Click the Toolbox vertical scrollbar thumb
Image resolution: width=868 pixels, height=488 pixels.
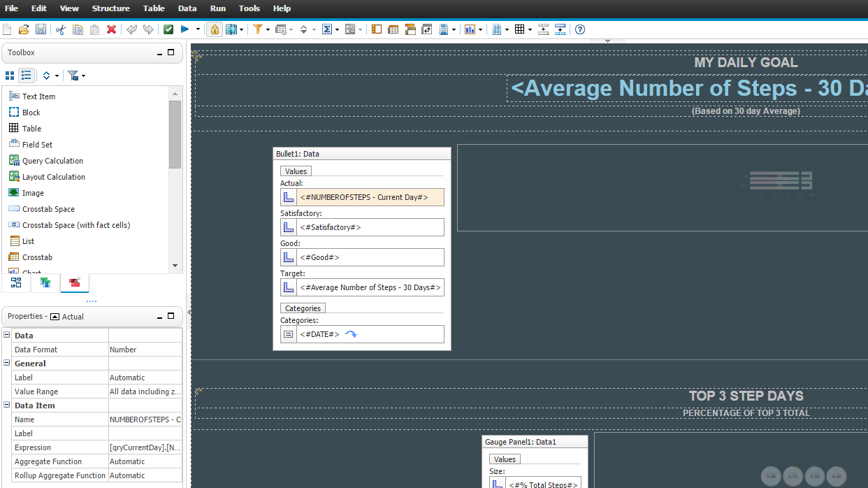(x=175, y=134)
